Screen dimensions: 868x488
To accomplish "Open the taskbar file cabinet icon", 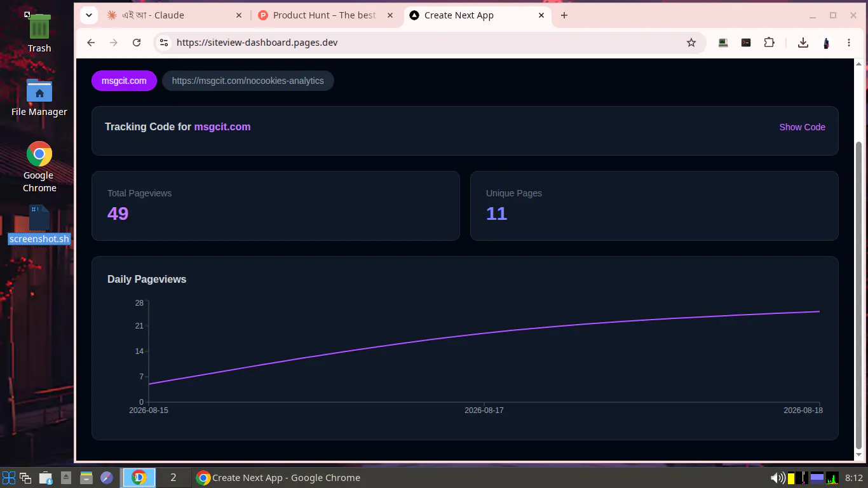I will (x=86, y=478).
